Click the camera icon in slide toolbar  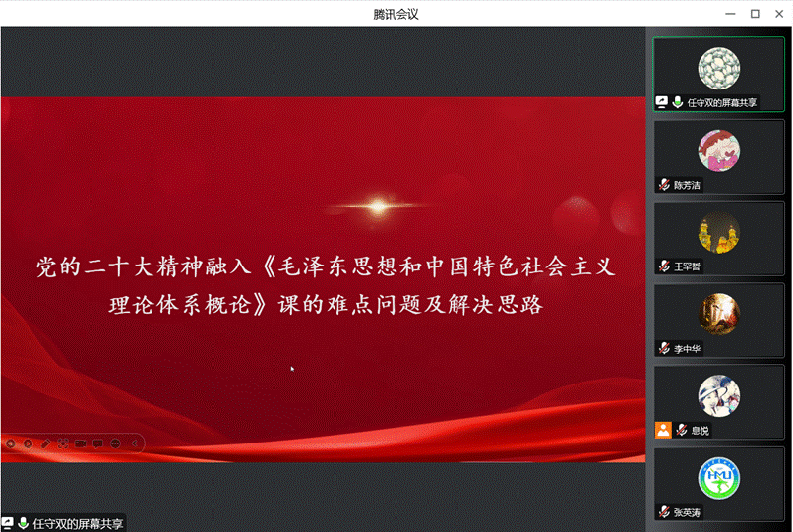tap(81, 443)
